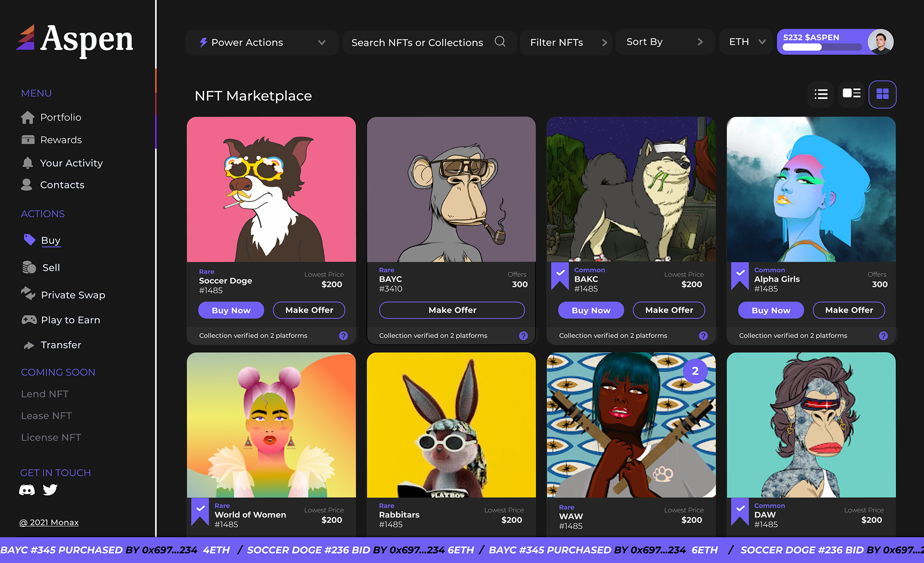
Task: Click the Buy tag icon
Action: [29, 240]
